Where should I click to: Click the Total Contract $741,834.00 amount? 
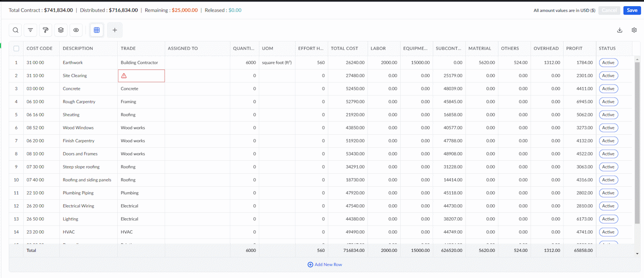pyautogui.click(x=58, y=10)
